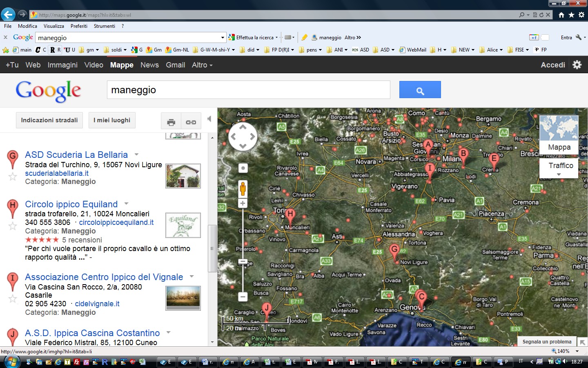
Task: Click the Google Maps search field containing maneggio
Action: 248,90
